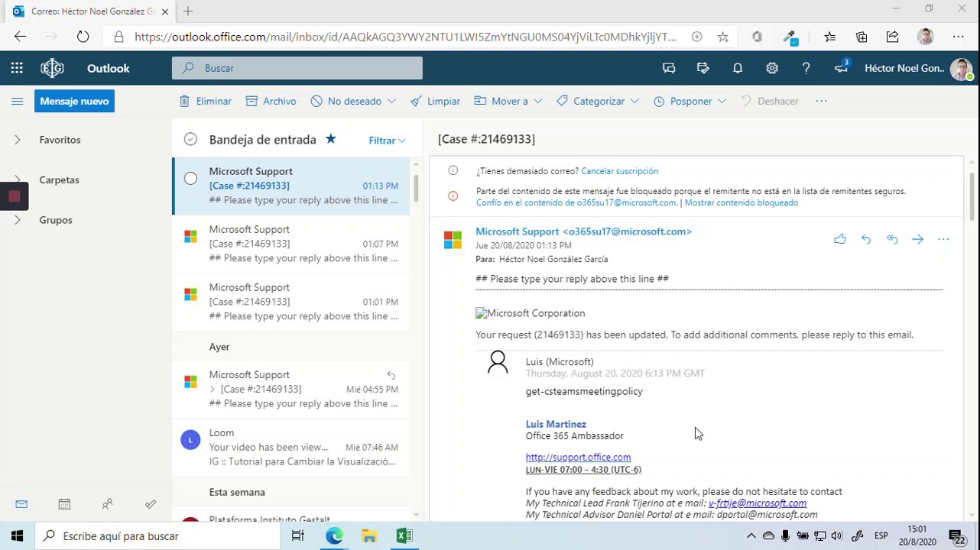Screen dimensions: 980x550
Task: Open the Office app launcher grid
Action: click(17, 68)
